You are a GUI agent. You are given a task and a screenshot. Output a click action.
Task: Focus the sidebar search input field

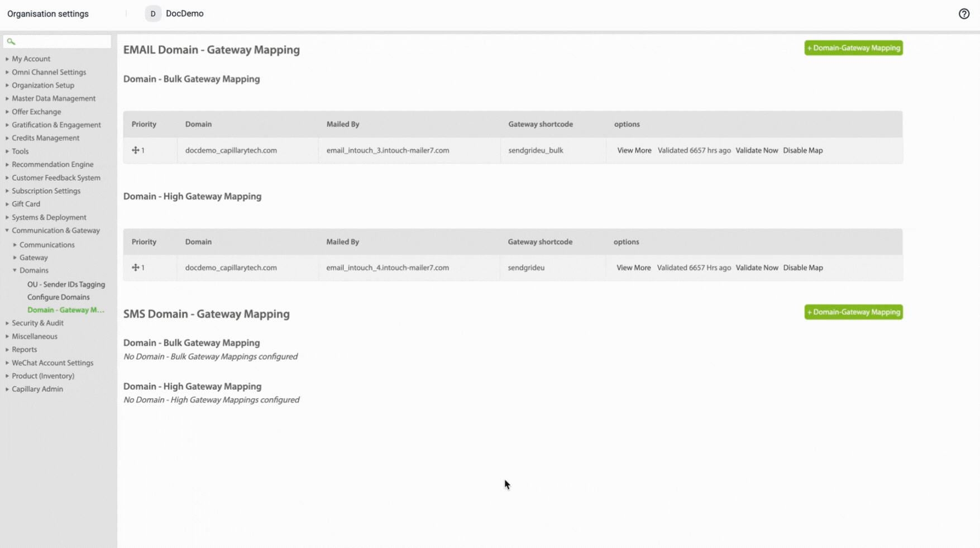pos(57,41)
